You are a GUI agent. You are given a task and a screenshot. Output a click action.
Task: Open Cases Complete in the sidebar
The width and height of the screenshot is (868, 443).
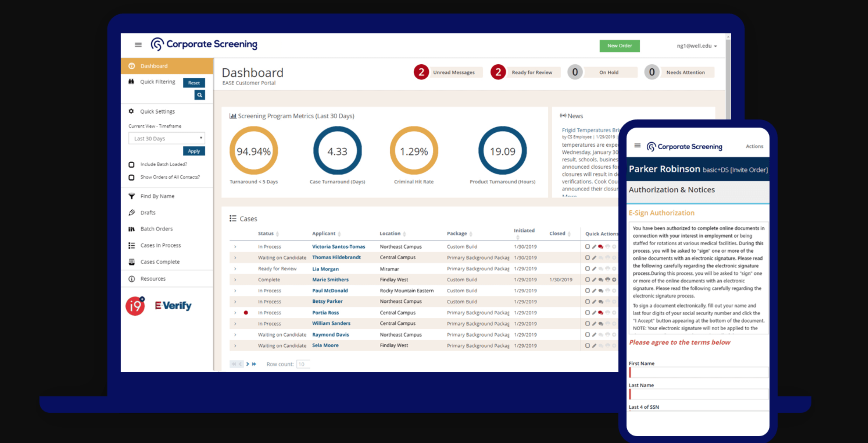(160, 262)
